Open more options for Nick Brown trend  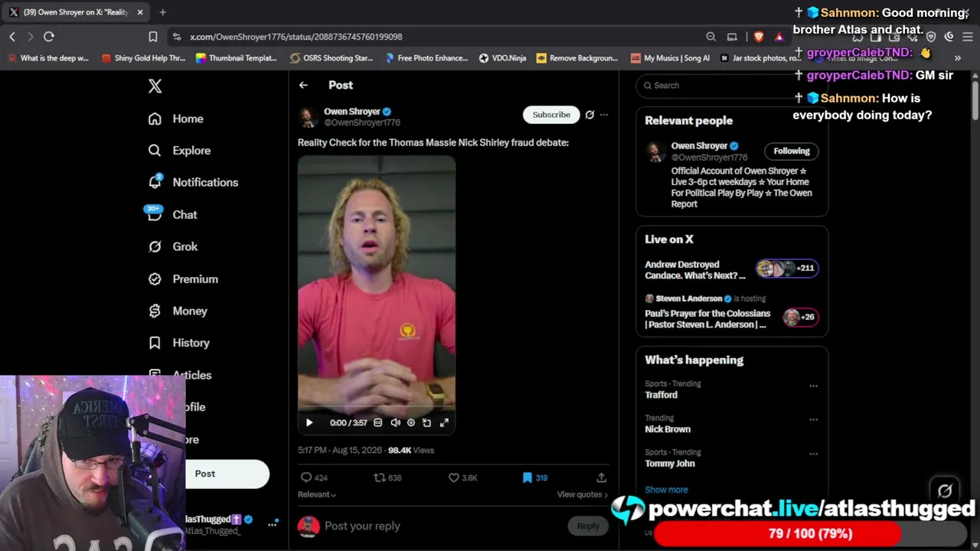pyautogui.click(x=813, y=419)
